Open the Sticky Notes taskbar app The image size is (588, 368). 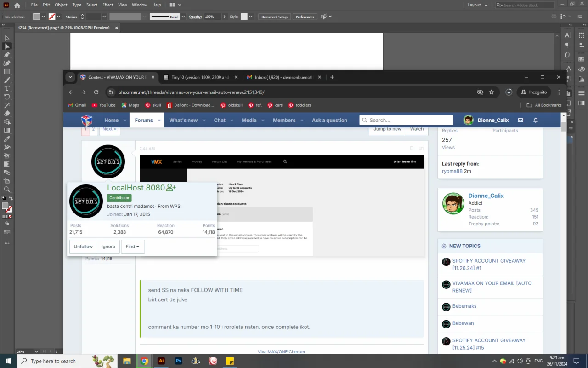229,361
